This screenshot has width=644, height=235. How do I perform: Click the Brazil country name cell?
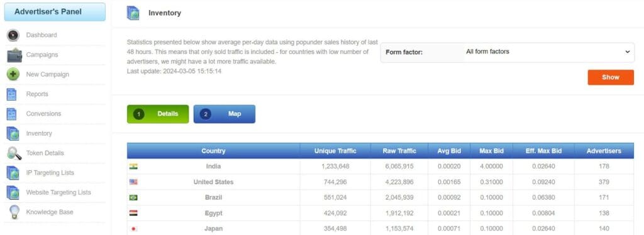(214, 198)
